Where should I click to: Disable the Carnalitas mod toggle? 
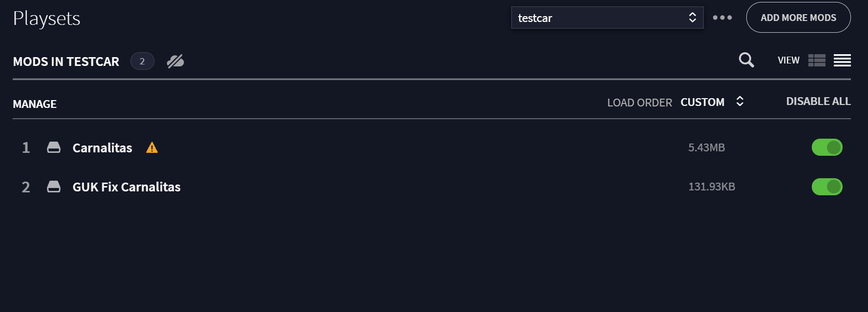click(827, 147)
